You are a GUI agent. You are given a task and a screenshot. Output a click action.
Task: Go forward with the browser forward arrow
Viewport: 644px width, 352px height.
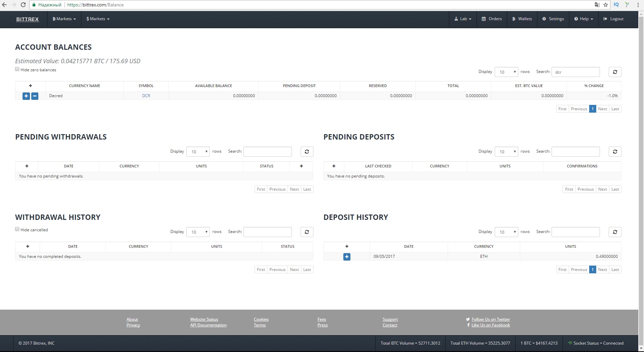14,5
